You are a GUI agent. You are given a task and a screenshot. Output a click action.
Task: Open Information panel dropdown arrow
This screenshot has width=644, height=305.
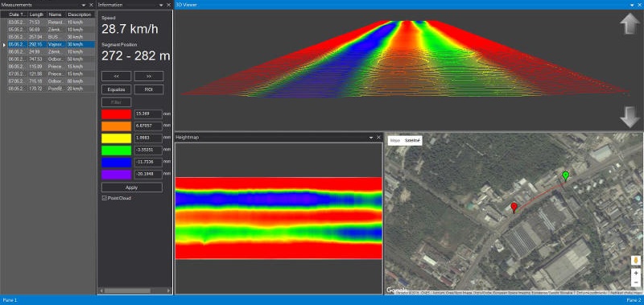point(161,5)
